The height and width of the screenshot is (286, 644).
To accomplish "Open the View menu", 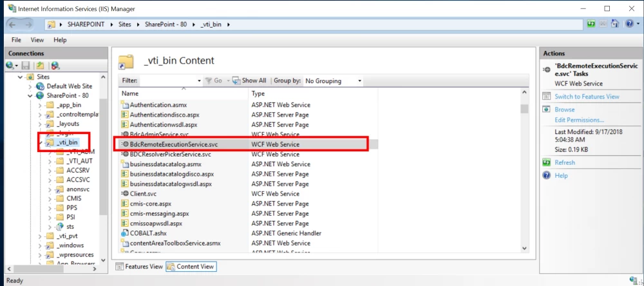I will click(x=37, y=40).
